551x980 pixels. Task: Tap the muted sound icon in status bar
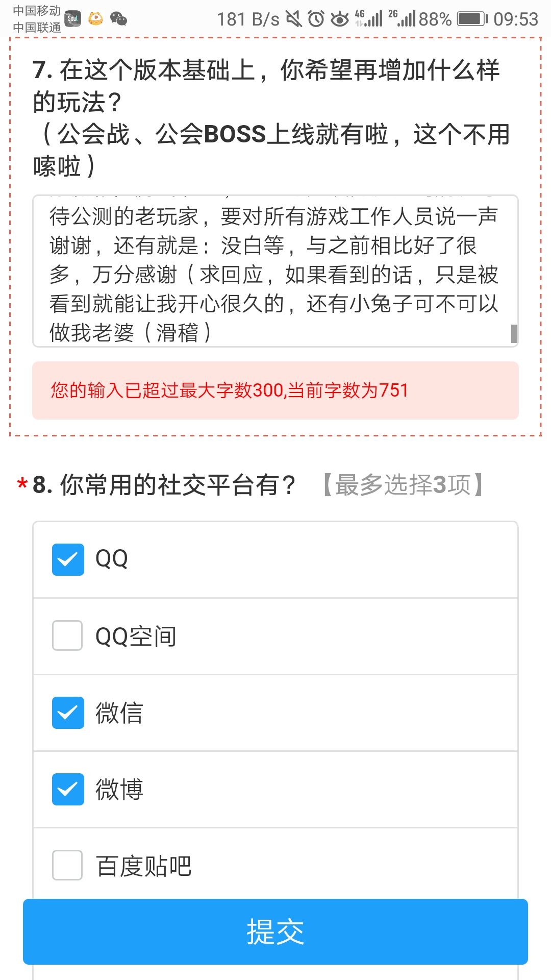click(293, 19)
